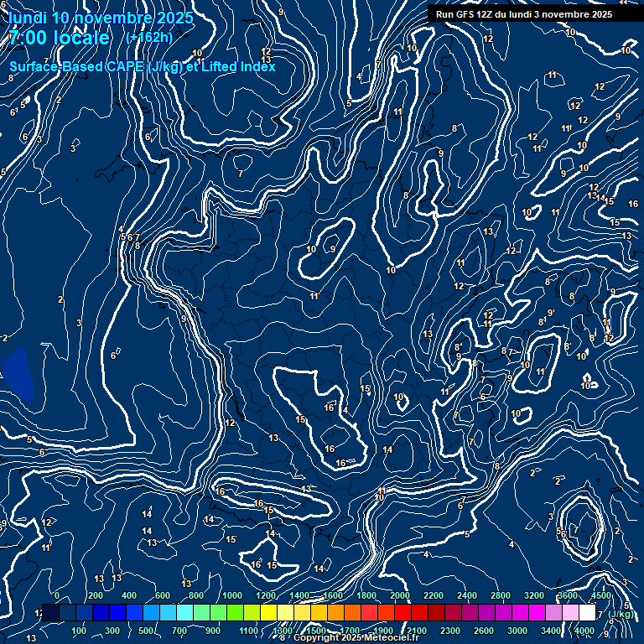This screenshot has width=644, height=644.
Task: Click the '2800' legend value
Action: [501, 595]
